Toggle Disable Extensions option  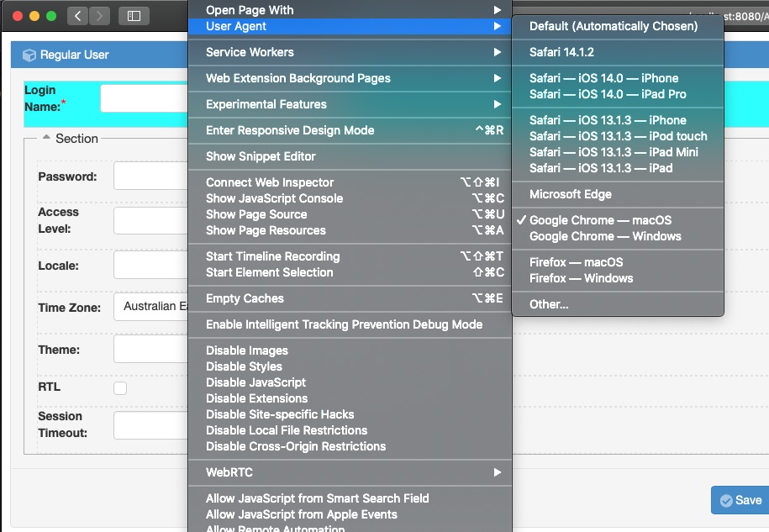click(350, 398)
